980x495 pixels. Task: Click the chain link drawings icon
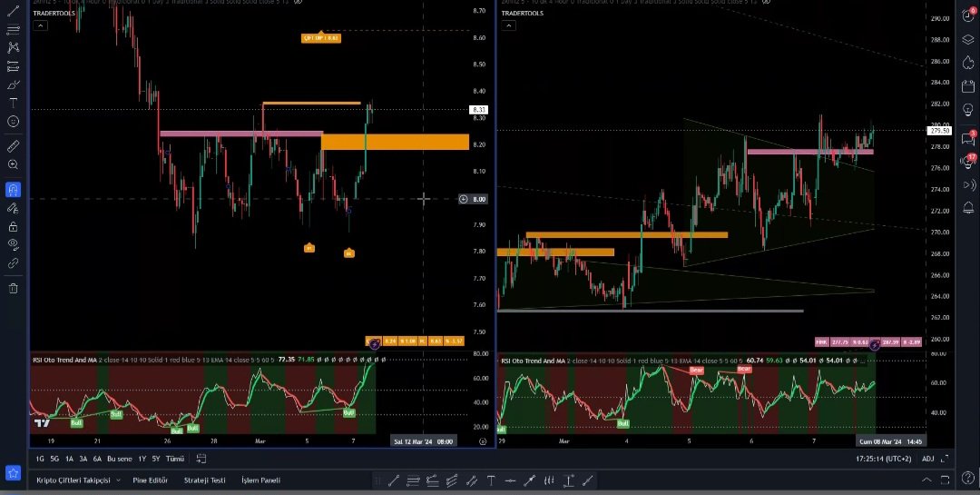[x=13, y=262]
